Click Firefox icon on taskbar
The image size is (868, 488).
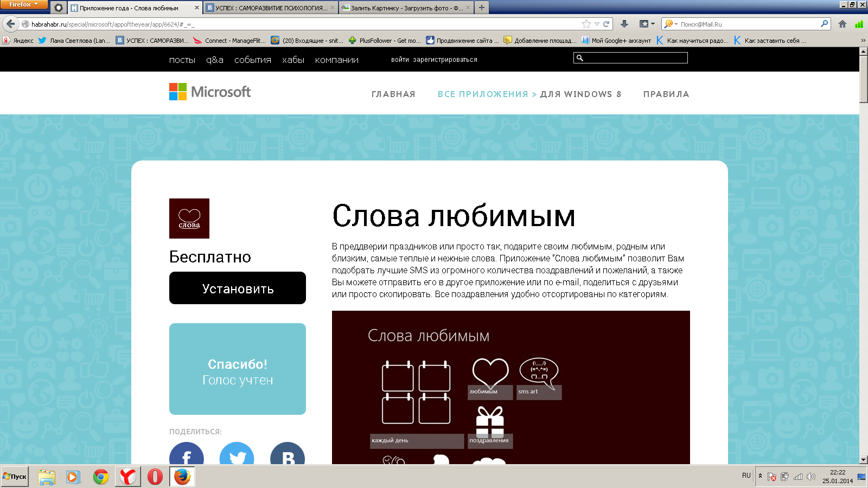182,477
